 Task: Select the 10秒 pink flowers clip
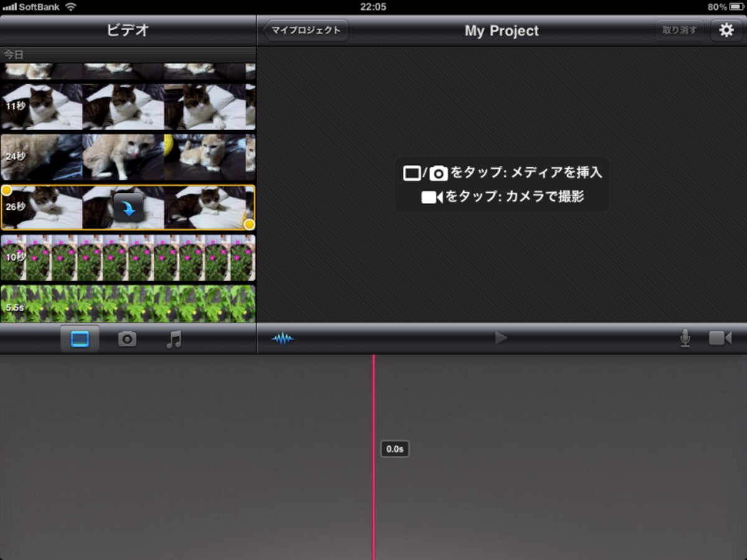tap(128, 258)
